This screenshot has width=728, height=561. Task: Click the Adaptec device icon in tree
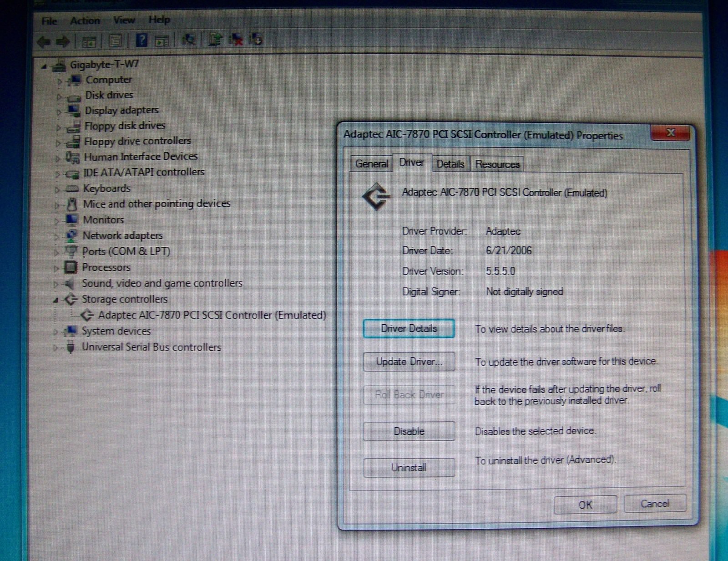click(x=86, y=315)
